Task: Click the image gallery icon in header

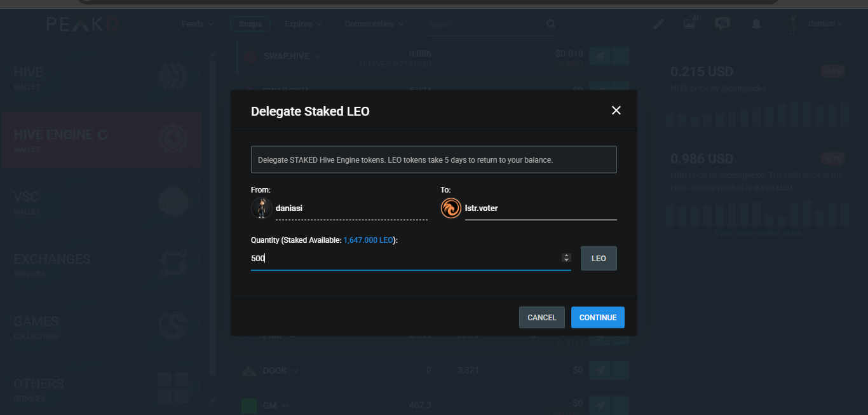Action: [x=689, y=24]
